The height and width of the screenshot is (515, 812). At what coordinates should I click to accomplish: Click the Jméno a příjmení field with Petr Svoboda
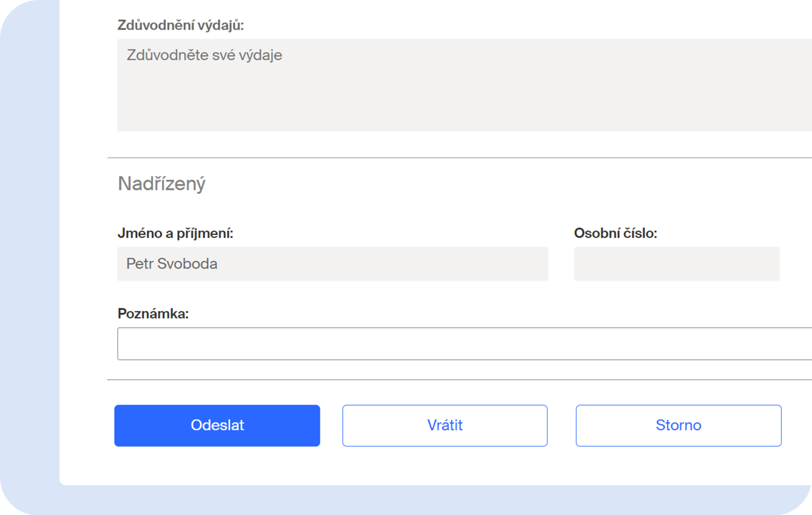pos(332,264)
